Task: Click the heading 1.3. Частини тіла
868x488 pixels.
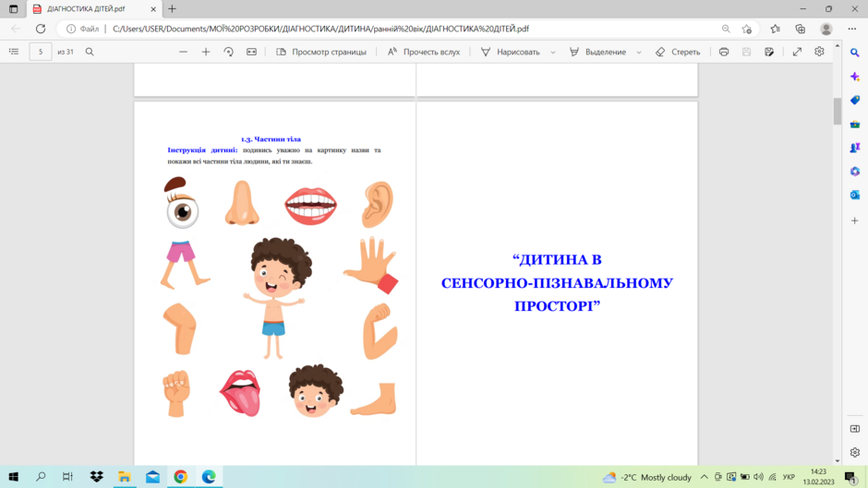Action: (x=271, y=139)
